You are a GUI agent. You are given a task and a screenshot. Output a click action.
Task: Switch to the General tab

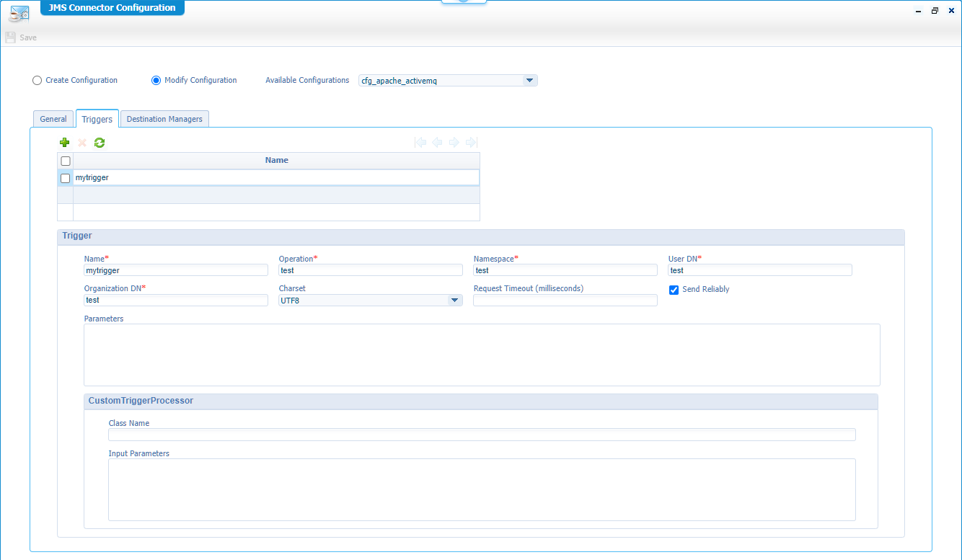(53, 120)
